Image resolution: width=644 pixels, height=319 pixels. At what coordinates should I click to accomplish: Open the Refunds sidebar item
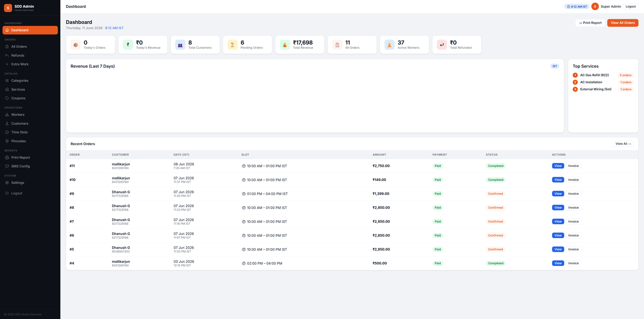click(x=30, y=56)
